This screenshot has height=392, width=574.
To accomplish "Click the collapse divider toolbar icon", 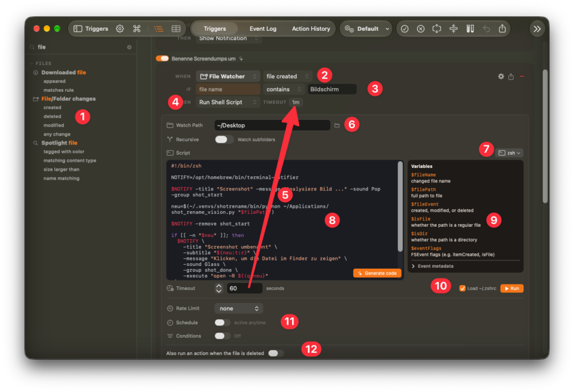I will (x=453, y=29).
